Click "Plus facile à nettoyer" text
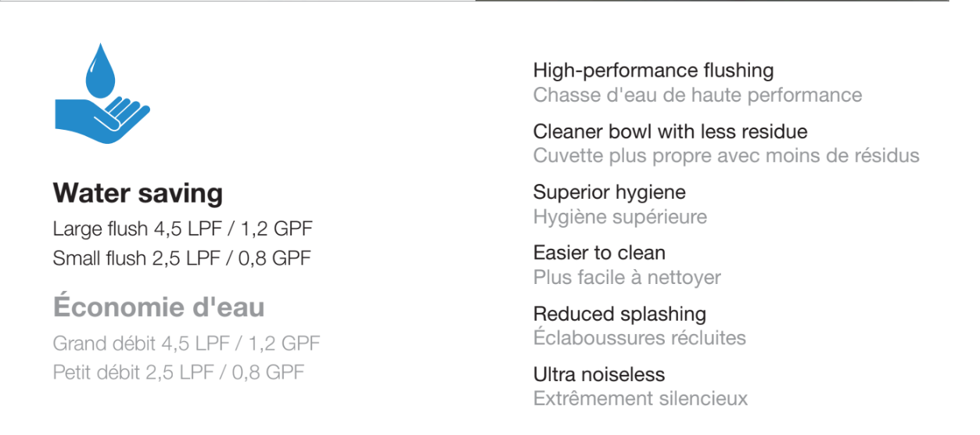Viewport: 980px width, 435px height. click(x=626, y=278)
